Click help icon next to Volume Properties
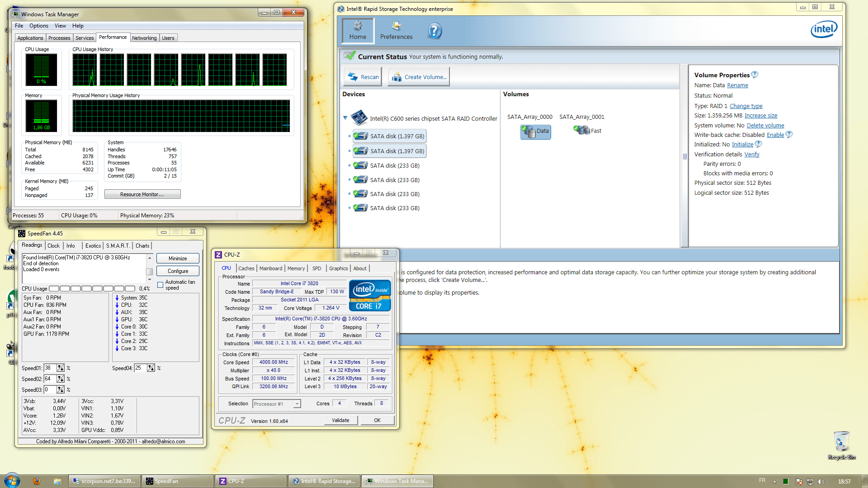This screenshot has height=488, width=868. [755, 75]
